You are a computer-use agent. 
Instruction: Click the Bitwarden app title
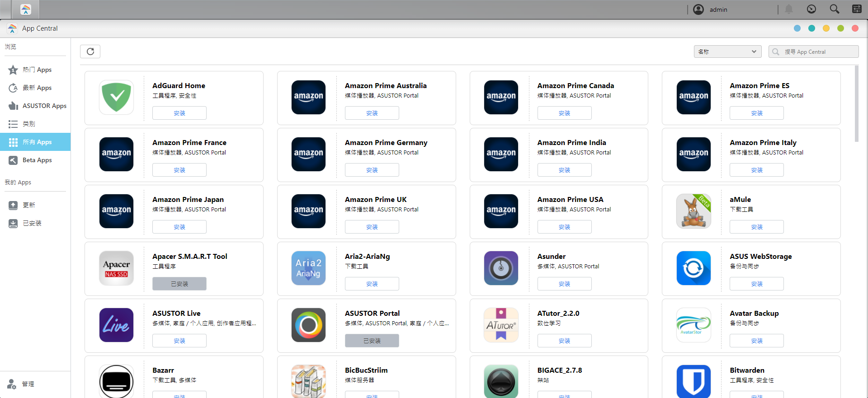pos(747,370)
